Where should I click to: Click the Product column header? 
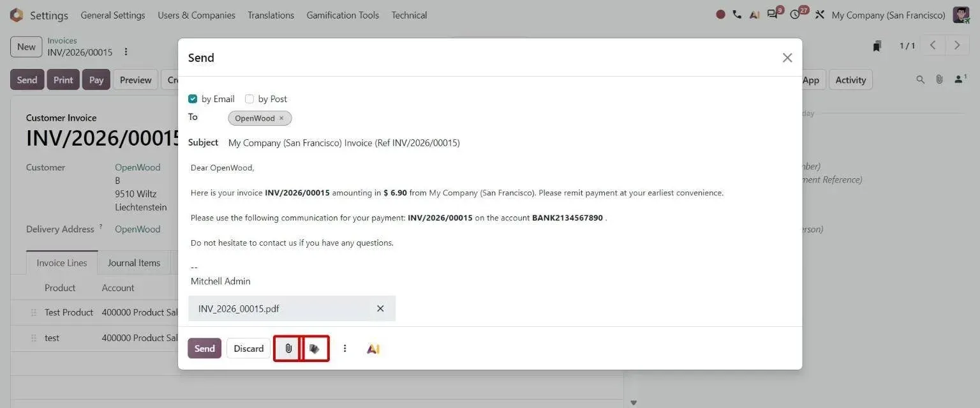tap(60, 288)
